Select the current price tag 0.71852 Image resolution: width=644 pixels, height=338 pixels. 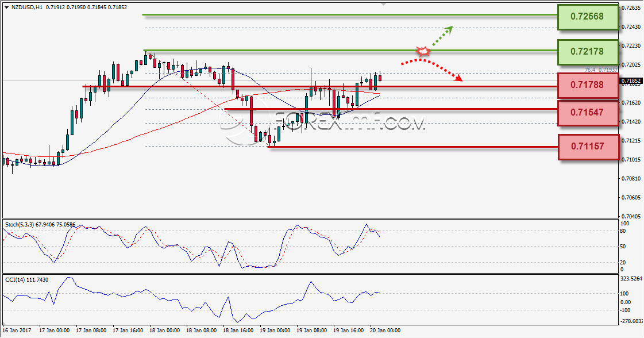630,81
